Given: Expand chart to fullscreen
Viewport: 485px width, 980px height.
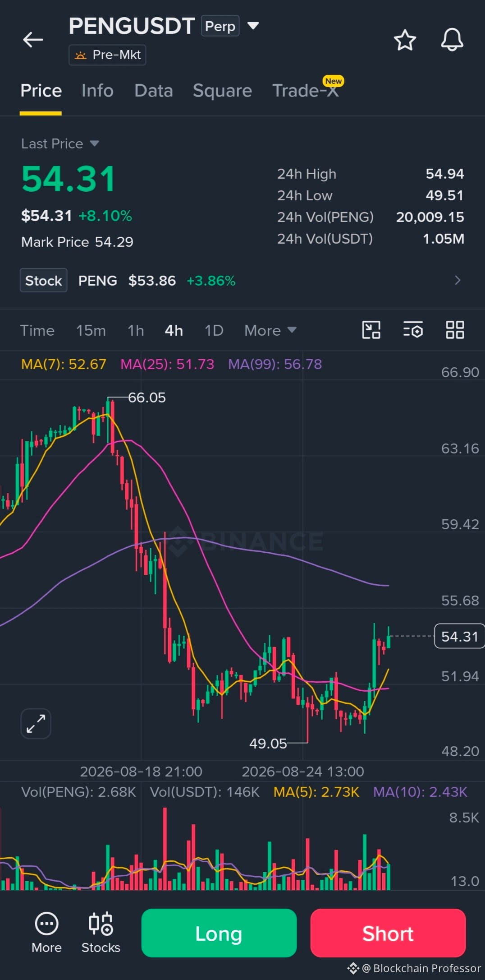Looking at the screenshot, I should (36, 723).
